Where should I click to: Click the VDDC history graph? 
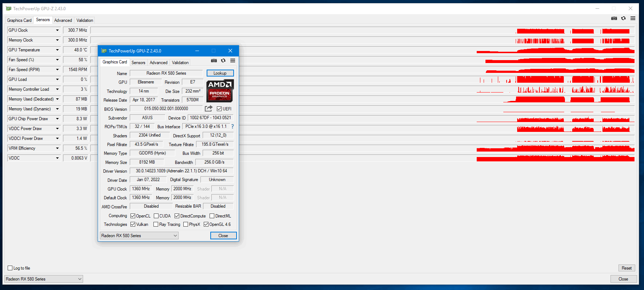[x=362, y=158]
